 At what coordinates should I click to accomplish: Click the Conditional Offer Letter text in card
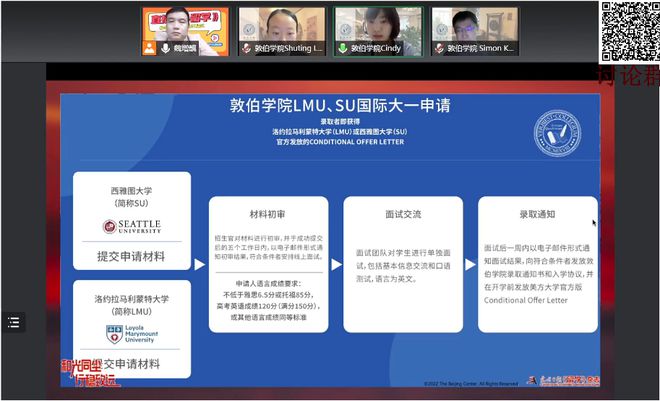point(526,300)
